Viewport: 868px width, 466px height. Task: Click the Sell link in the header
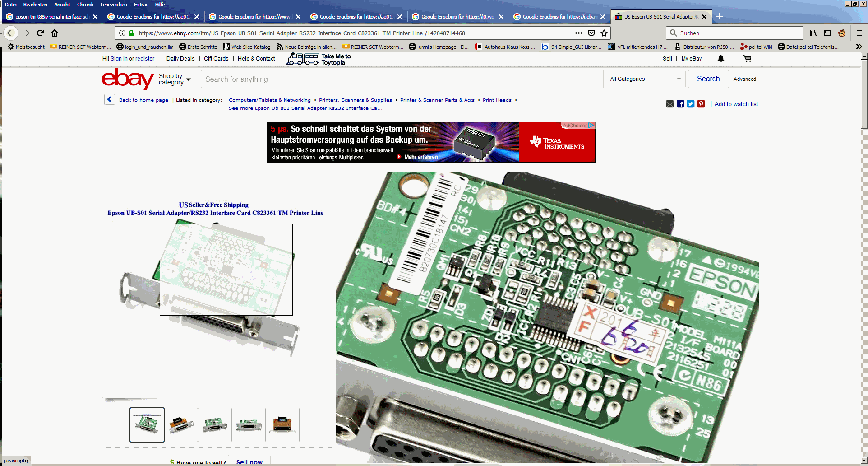[667, 59]
